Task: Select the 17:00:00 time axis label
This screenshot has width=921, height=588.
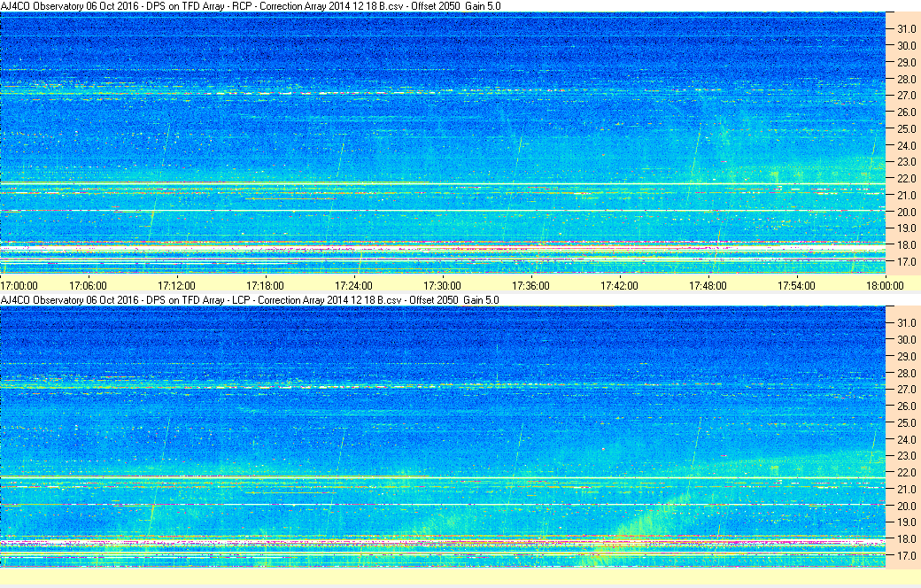Action: 19,285
